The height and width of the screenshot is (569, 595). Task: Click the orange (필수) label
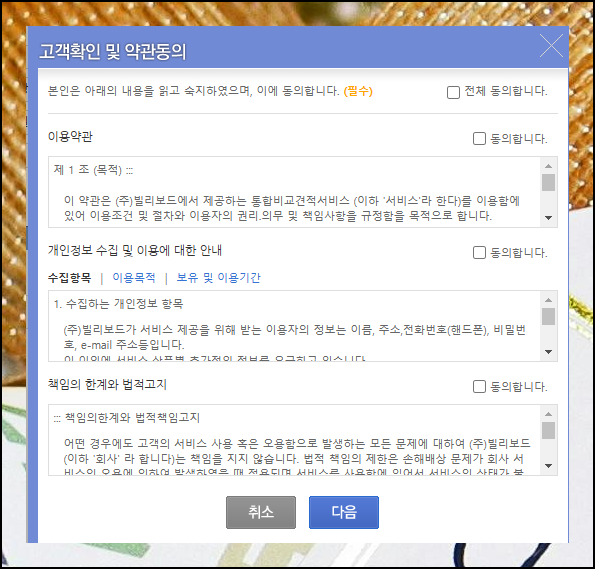[x=358, y=91]
